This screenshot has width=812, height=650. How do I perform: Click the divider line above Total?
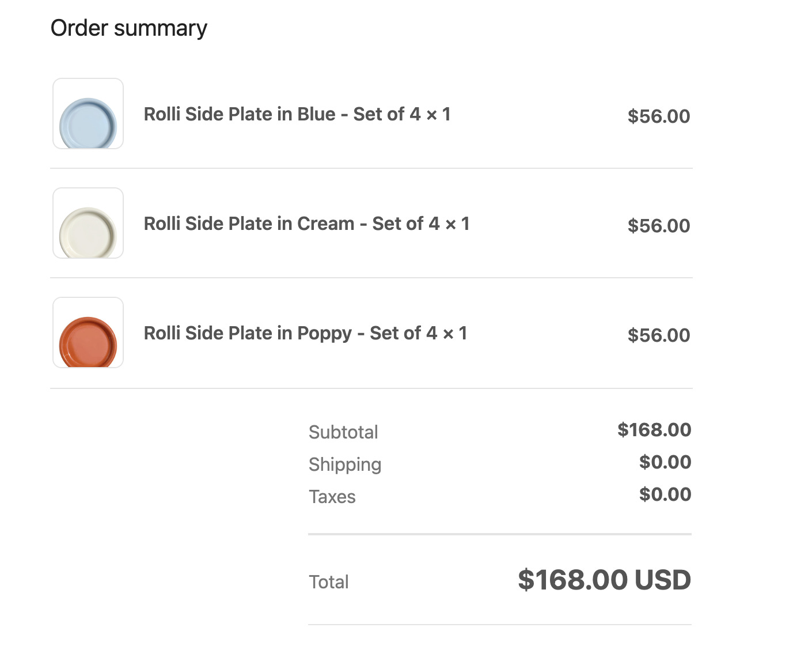coord(499,534)
